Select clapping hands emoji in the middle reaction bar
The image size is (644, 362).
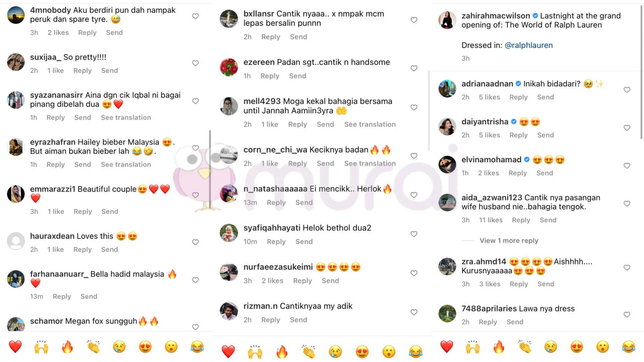[308, 352]
